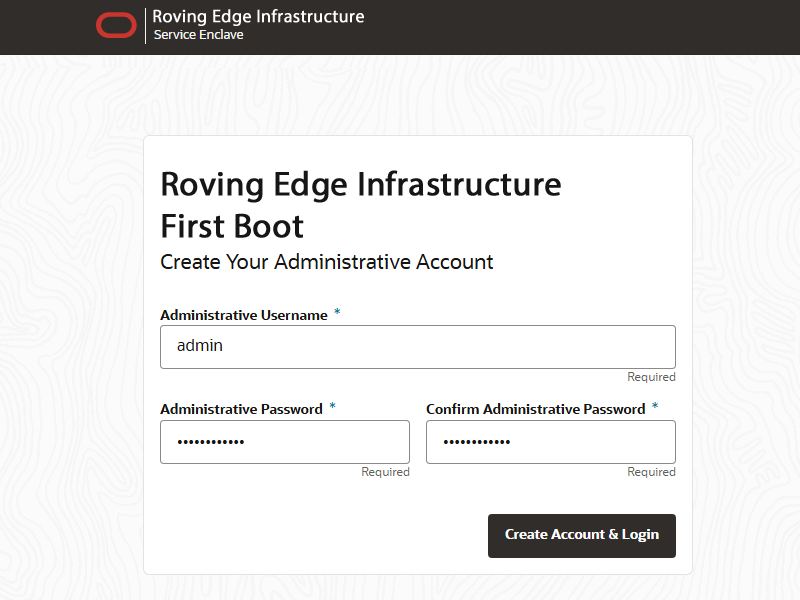800x600 pixels.
Task: Select the Roving Edge Infrastructure First Boot heading
Action: 360,205
